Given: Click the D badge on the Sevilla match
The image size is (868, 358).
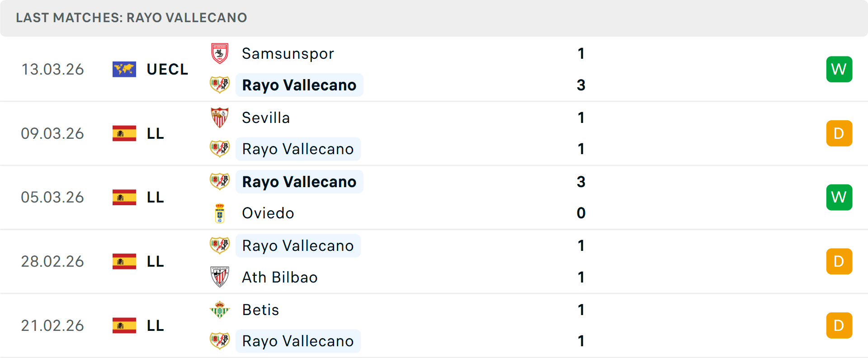Looking at the screenshot, I should 839,133.
